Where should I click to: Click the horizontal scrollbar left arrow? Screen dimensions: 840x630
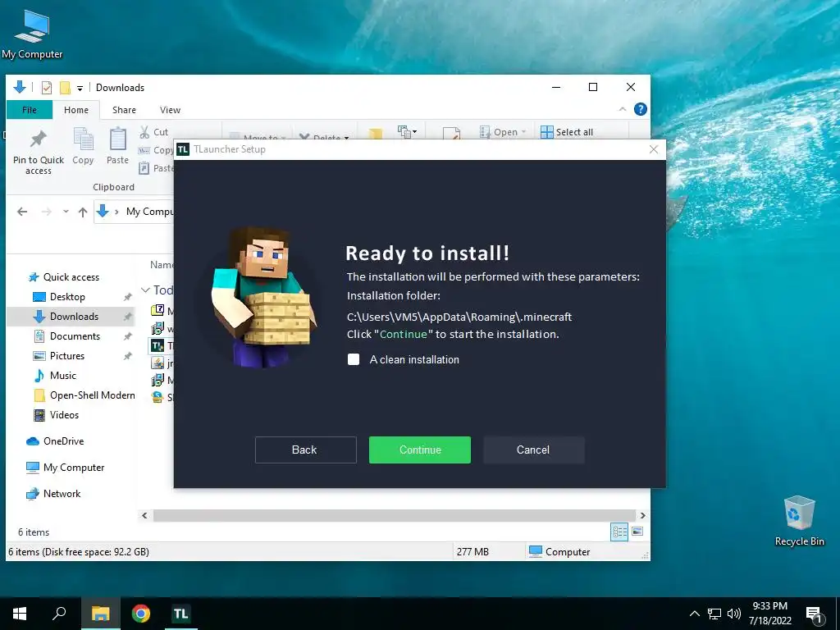[144, 515]
